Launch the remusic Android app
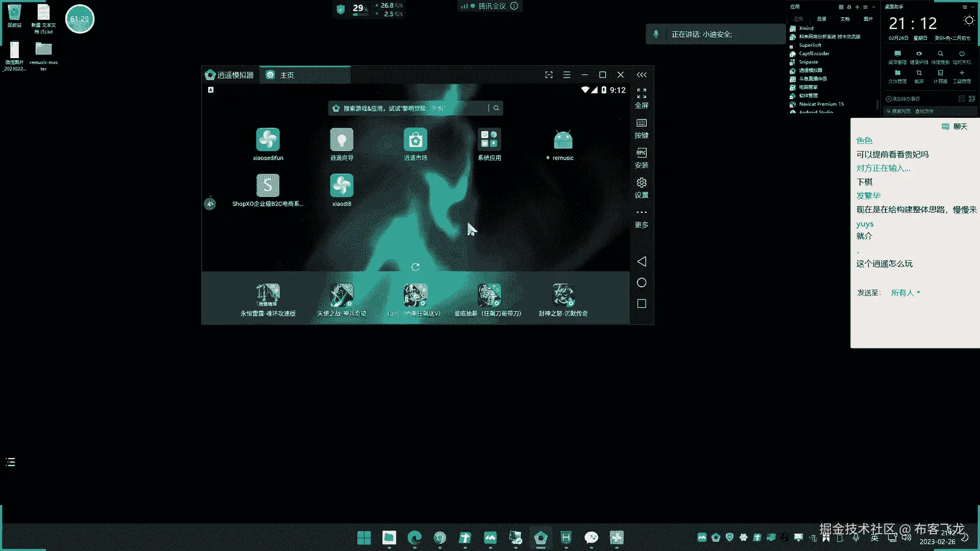The width and height of the screenshot is (980, 551). point(563,140)
